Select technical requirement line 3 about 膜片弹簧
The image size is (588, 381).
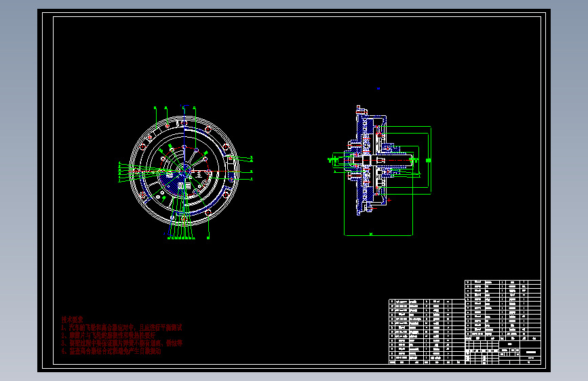point(122,343)
